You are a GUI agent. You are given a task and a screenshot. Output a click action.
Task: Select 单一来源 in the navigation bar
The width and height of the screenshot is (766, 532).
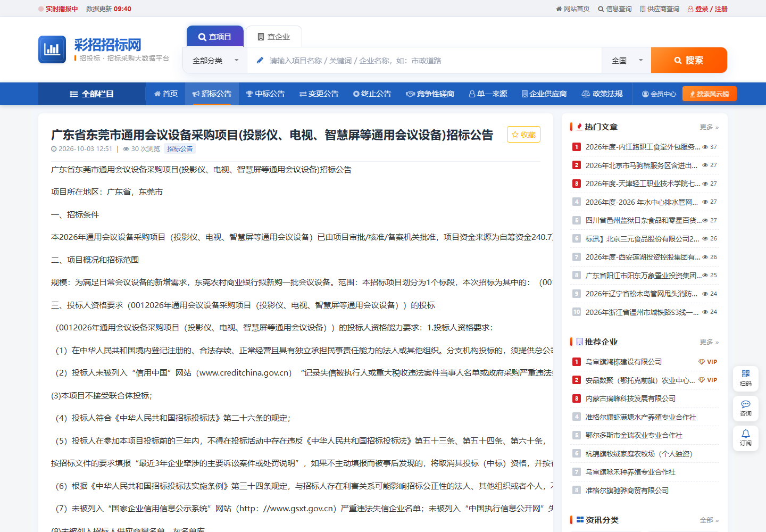488,94
